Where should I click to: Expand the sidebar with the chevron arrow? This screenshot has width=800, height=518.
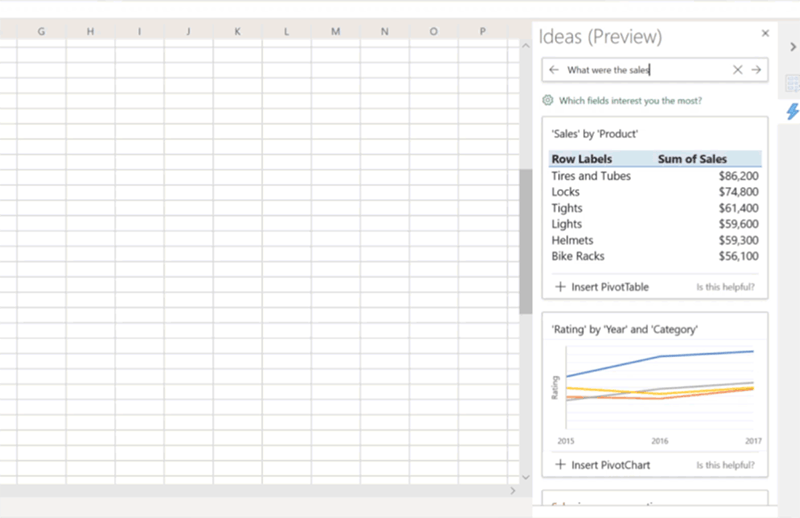click(792, 46)
